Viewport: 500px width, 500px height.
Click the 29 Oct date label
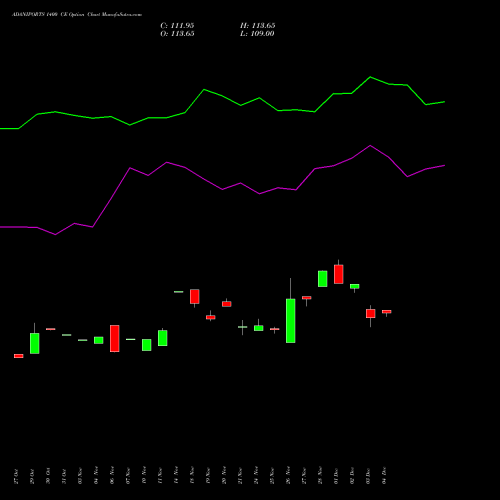coord(32,476)
